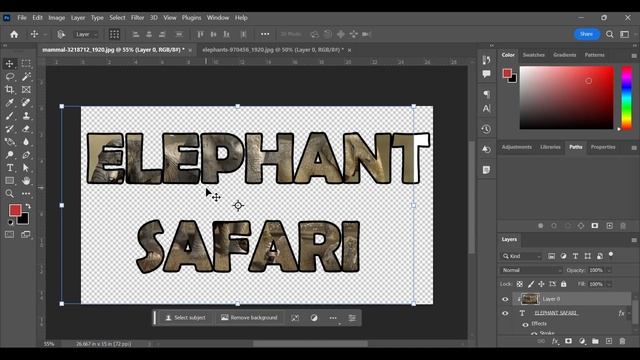Viewport: 640px width, 360px height.
Task: Switch to the elephants-970456_1920.jpg document tab
Action: point(273,50)
